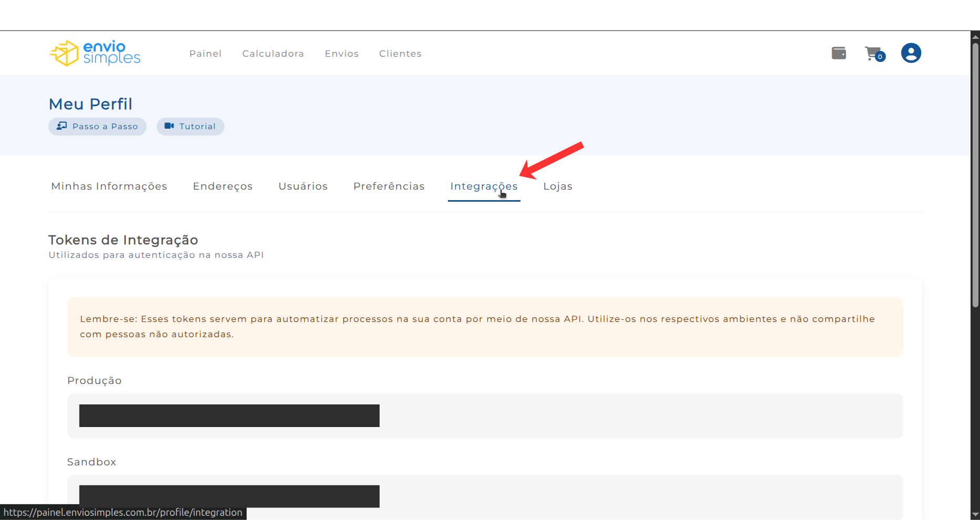
Task: Click the scrollbar down arrow
Action: [x=975, y=515]
